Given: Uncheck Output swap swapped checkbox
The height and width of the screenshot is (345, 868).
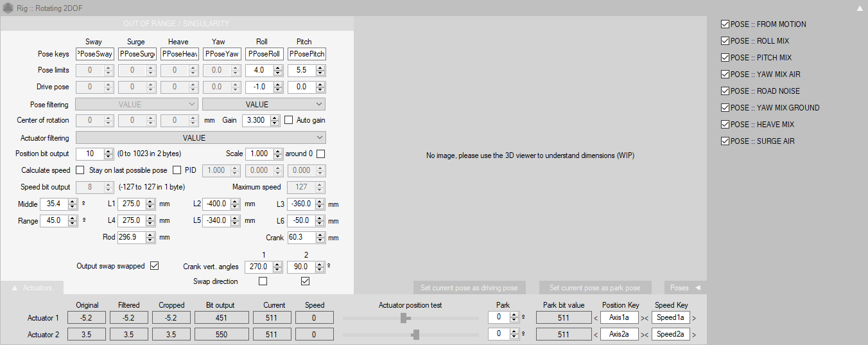Looking at the screenshot, I should (x=154, y=266).
